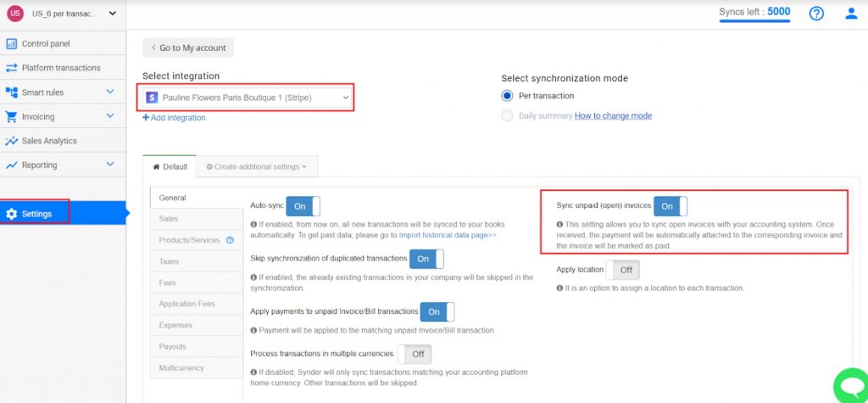Click the US account avatar icon

click(14, 14)
